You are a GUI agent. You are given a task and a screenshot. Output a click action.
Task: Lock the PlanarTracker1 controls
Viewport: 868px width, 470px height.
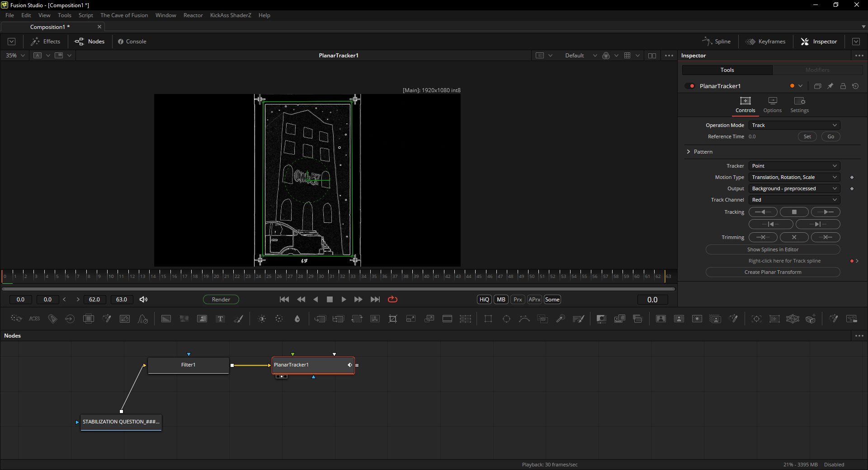(x=843, y=86)
